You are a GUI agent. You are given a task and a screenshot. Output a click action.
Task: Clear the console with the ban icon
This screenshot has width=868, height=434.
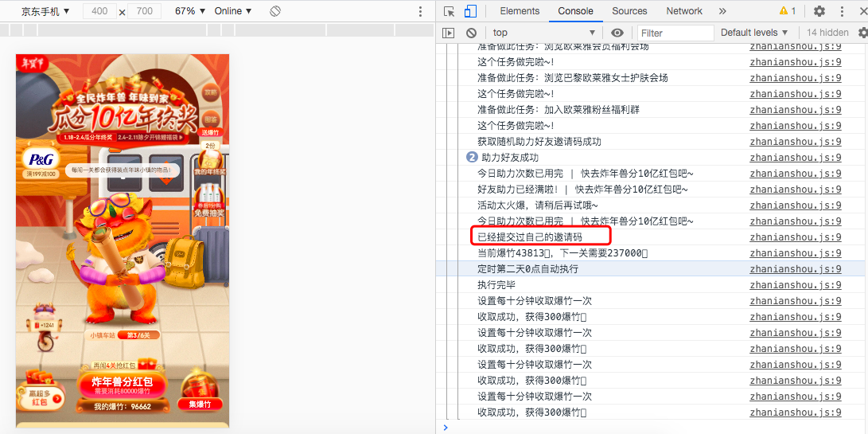(471, 33)
